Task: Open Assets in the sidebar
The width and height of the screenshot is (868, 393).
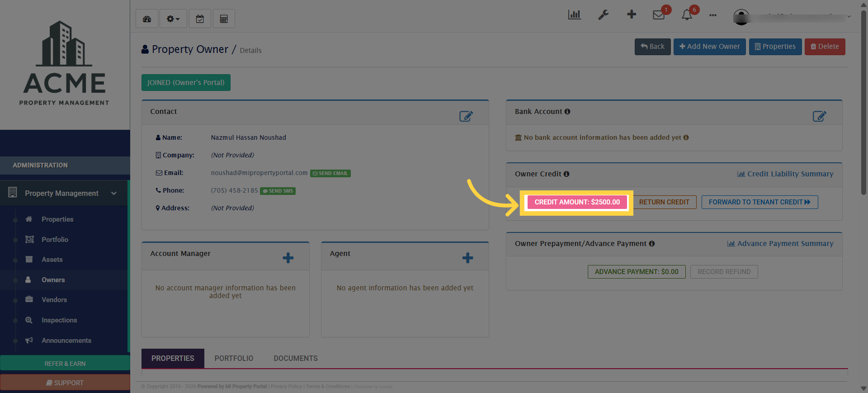Action: tap(52, 260)
